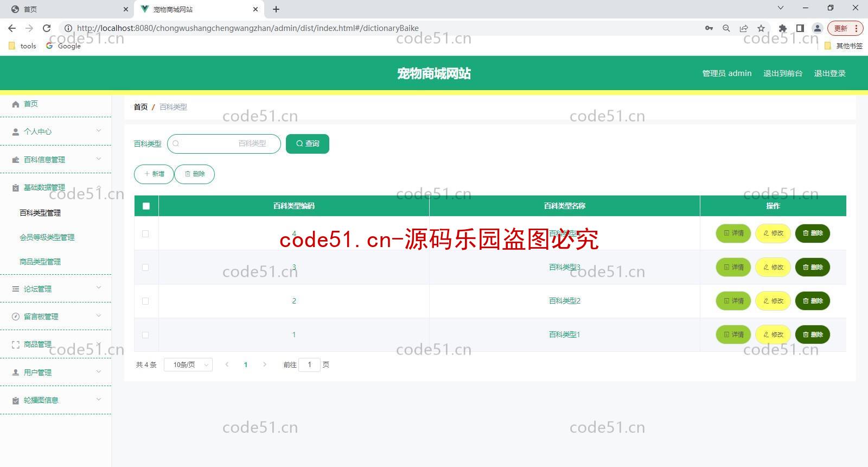Click 详情 for row 百科类型1
868x467 pixels.
pyautogui.click(x=733, y=335)
